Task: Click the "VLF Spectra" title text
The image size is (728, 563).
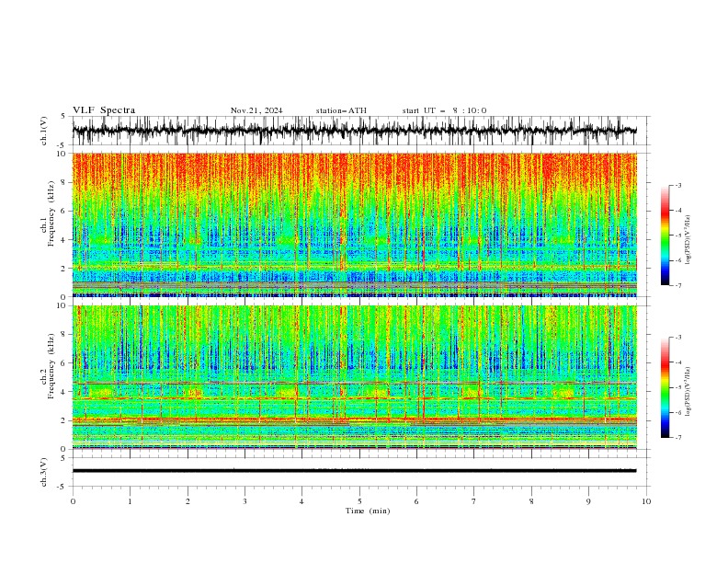Action: coord(104,110)
